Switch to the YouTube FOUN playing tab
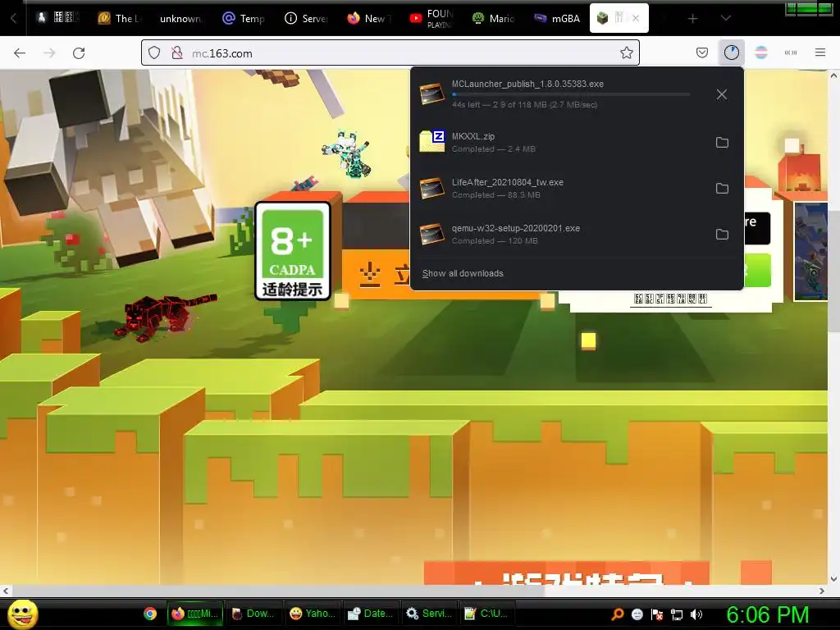The height and width of the screenshot is (630, 840). (431, 18)
